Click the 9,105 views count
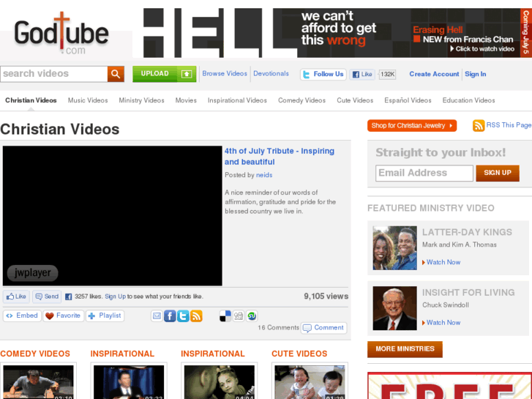 [x=326, y=297]
